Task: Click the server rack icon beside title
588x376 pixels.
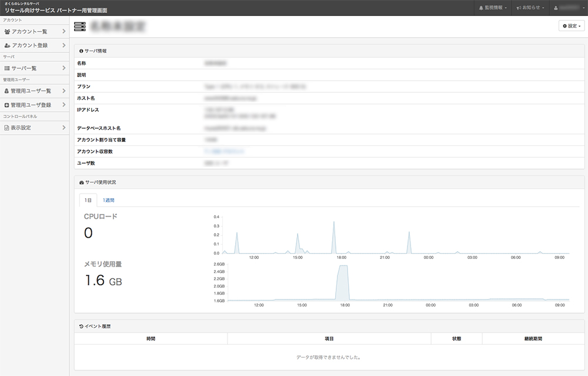Action: click(x=79, y=26)
